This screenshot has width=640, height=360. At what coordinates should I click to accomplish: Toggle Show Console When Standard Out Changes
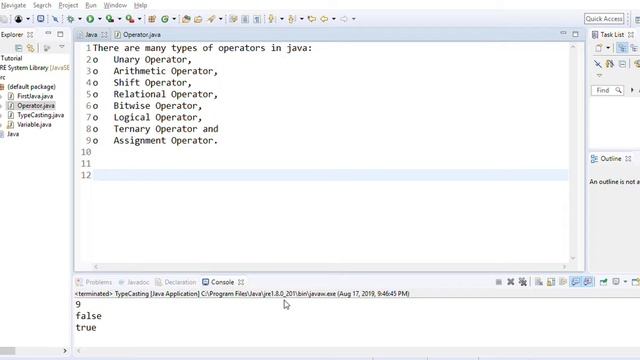(576, 282)
